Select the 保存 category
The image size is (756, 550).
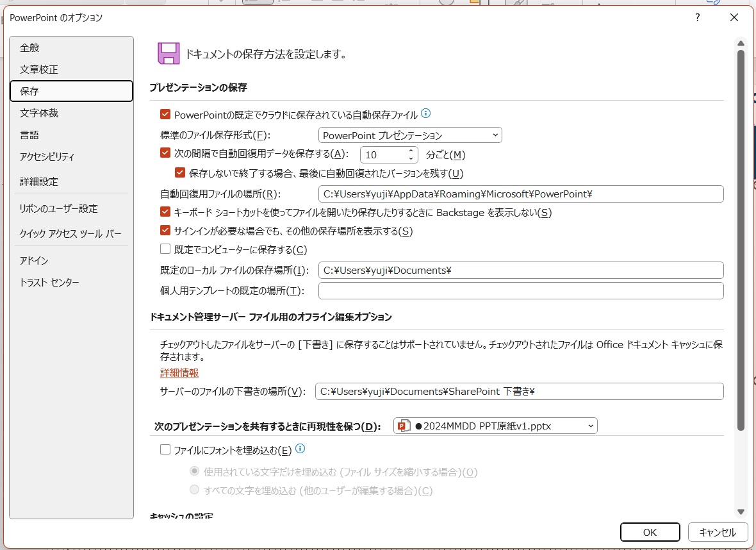(71, 91)
